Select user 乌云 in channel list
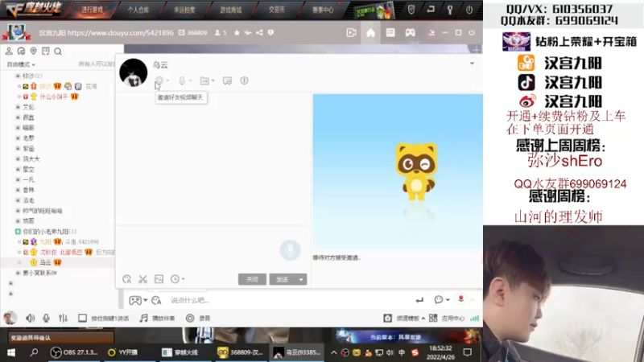Screen dimensions: 644x362 pos(45,263)
